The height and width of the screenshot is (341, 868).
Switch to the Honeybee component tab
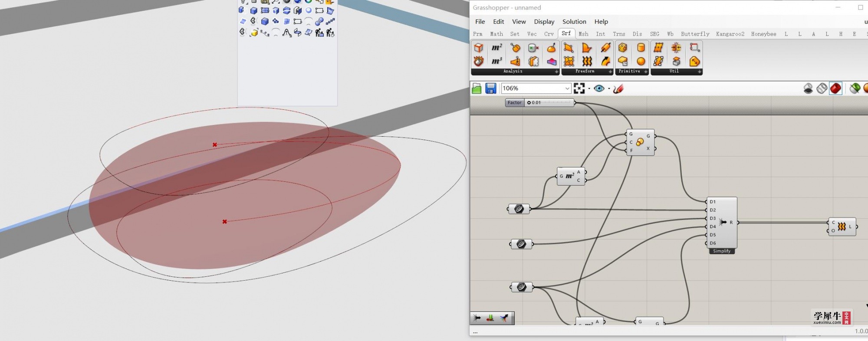tap(763, 34)
